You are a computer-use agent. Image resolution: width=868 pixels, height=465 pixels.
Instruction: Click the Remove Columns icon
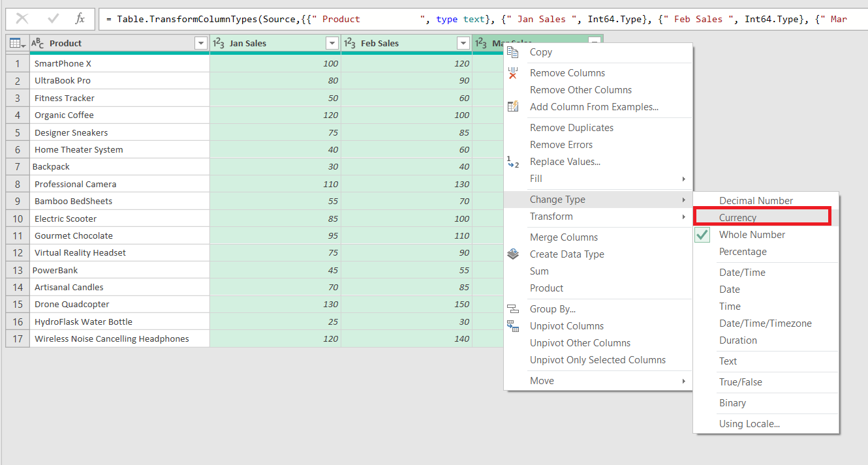pos(513,72)
